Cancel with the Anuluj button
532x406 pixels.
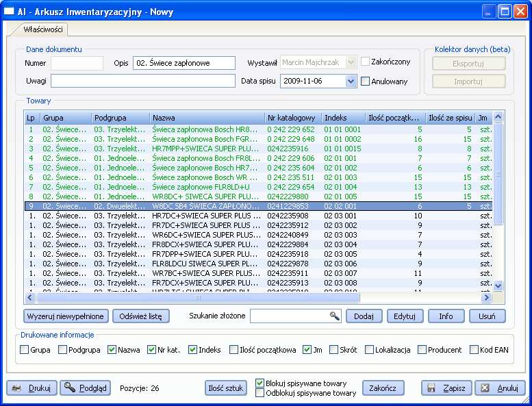(500, 388)
